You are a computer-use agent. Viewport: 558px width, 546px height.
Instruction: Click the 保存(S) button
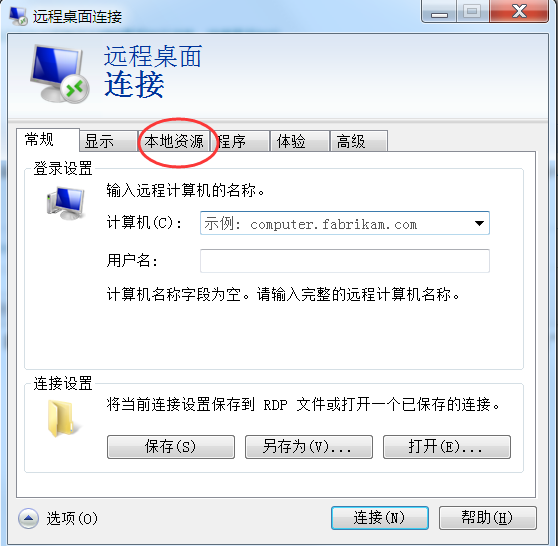171,447
